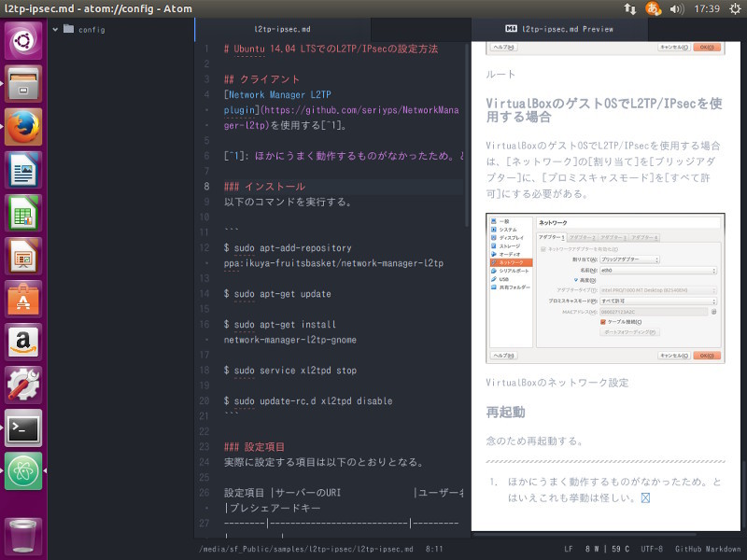The height and width of the screenshot is (560, 747).
Task: Click the Atom launcher icon
Action: click(23, 470)
